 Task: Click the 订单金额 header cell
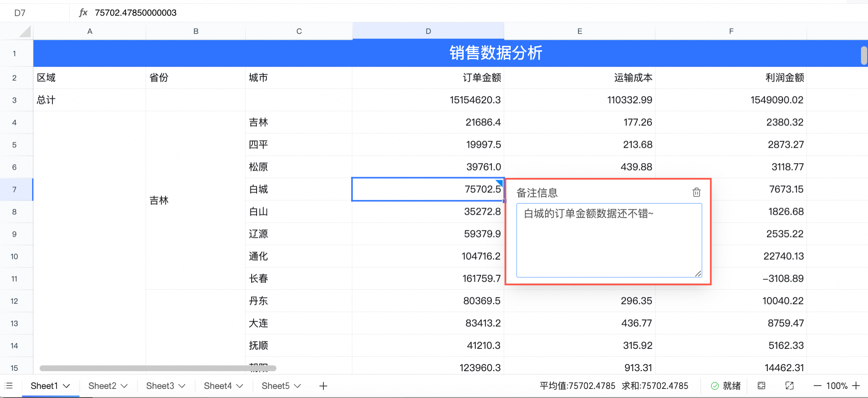point(428,78)
